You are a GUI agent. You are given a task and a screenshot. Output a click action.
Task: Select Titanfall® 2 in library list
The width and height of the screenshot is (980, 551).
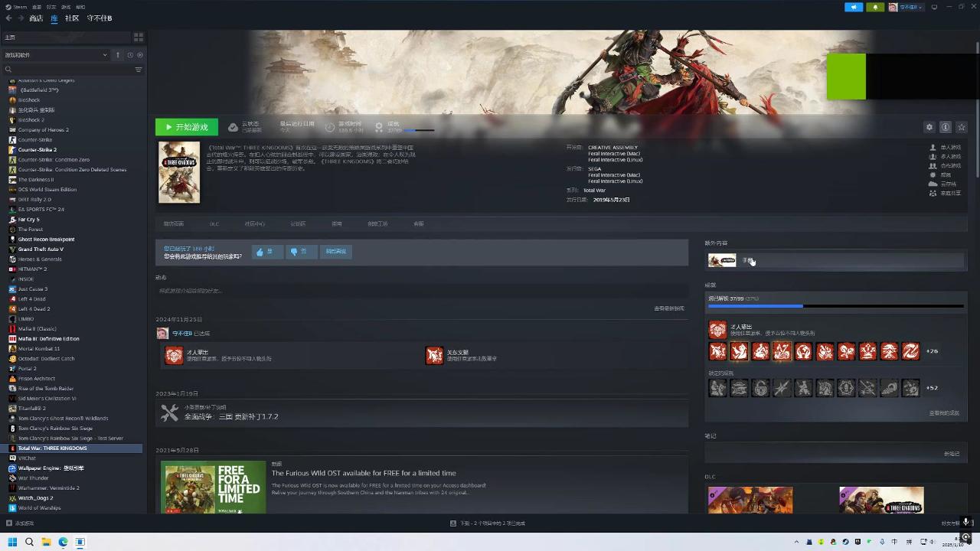tap(31, 409)
